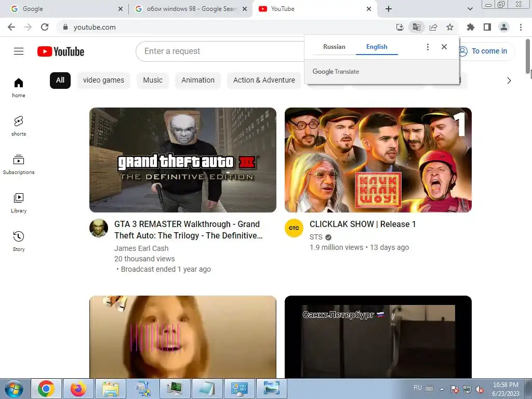Image resolution: width=532 pixels, height=399 pixels.
Task: Open Chrome from the taskbar
Action: [x=46, y=389]
